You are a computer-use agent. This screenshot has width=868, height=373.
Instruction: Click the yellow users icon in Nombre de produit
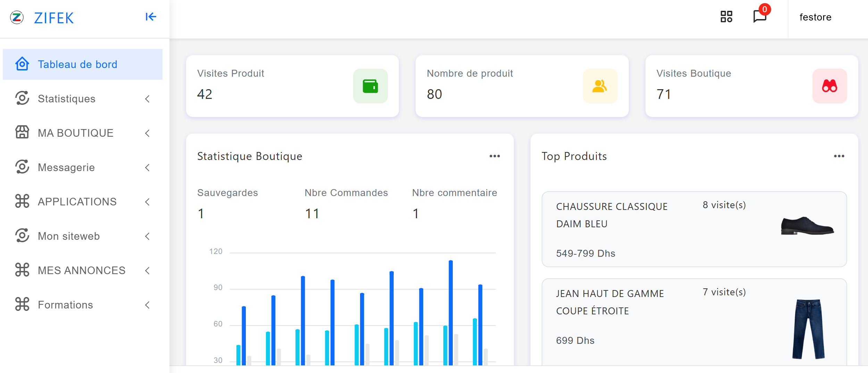point(600,86)
